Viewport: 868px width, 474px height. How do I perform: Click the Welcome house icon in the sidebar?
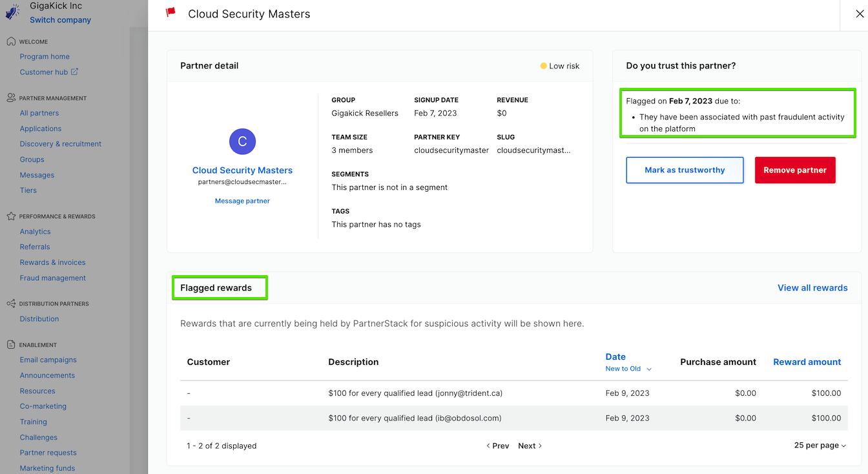[10, 41]
